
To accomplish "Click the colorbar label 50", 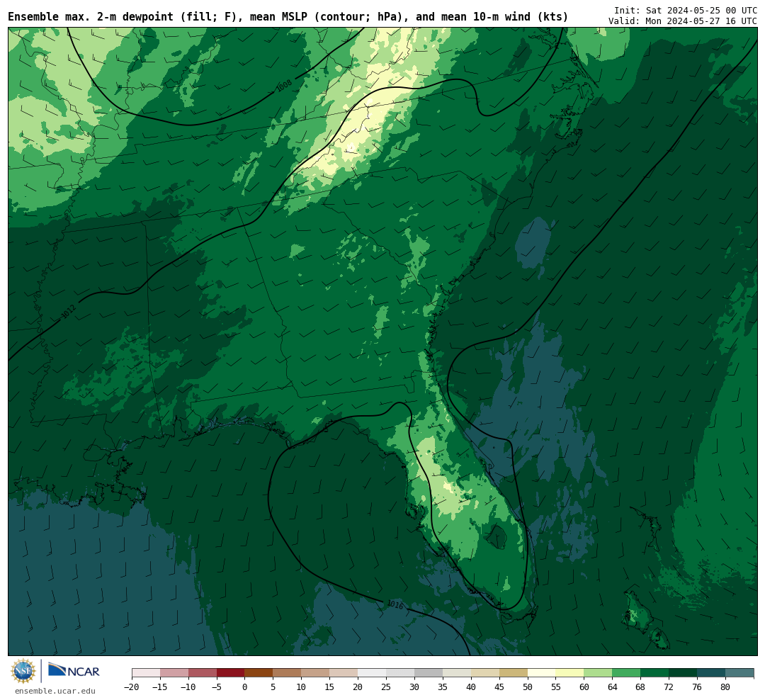I will click(528, 687).
